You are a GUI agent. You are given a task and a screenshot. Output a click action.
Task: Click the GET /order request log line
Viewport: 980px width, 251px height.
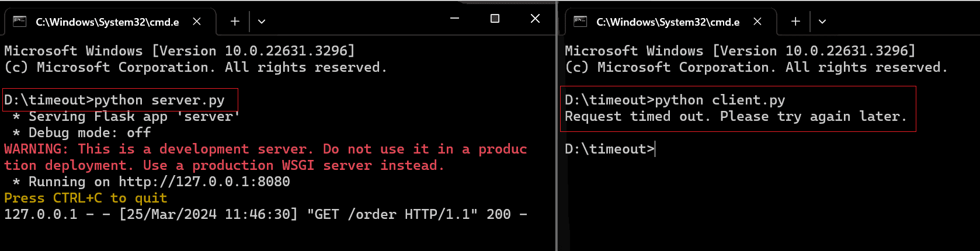click(265, 214)
